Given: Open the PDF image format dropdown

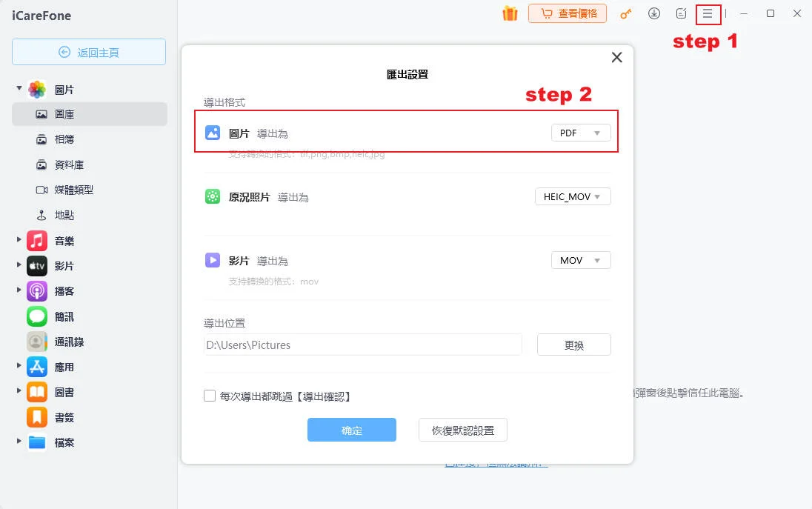Looking at the screenshot, I should (x=581, y=133).
